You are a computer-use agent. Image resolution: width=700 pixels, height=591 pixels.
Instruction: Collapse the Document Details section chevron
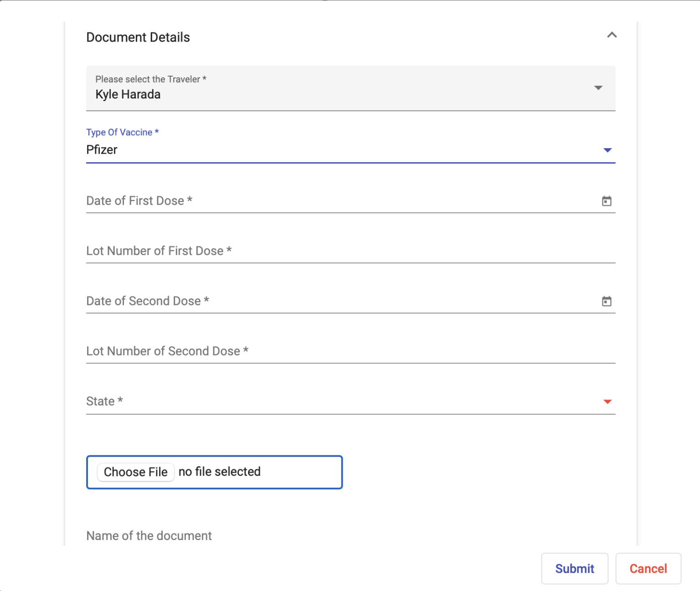tap(612, 35)
